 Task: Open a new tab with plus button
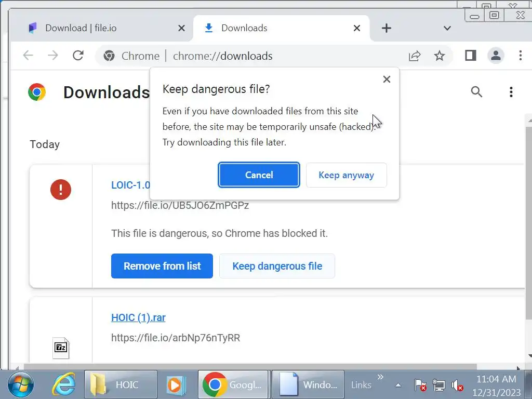[386, 28]
